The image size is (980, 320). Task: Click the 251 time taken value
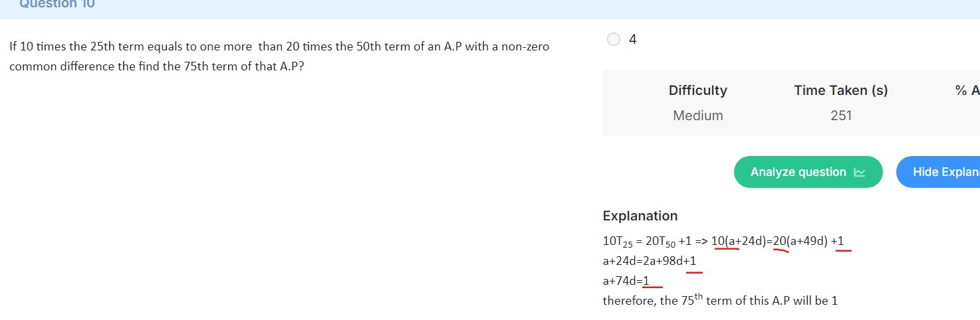click(841, 116)
